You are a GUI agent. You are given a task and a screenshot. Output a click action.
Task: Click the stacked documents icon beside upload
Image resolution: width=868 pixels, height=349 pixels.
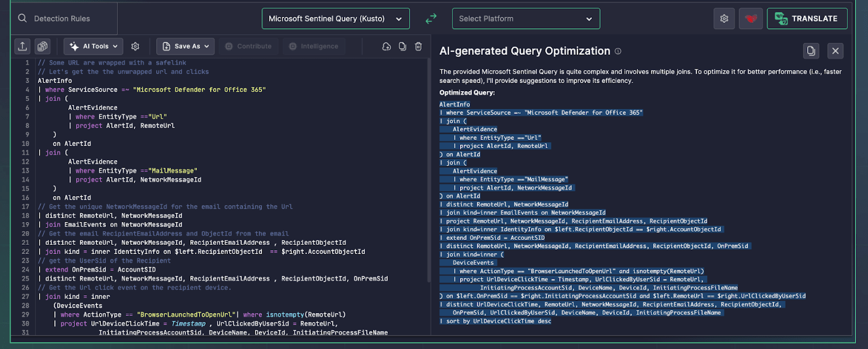(42, 46)
